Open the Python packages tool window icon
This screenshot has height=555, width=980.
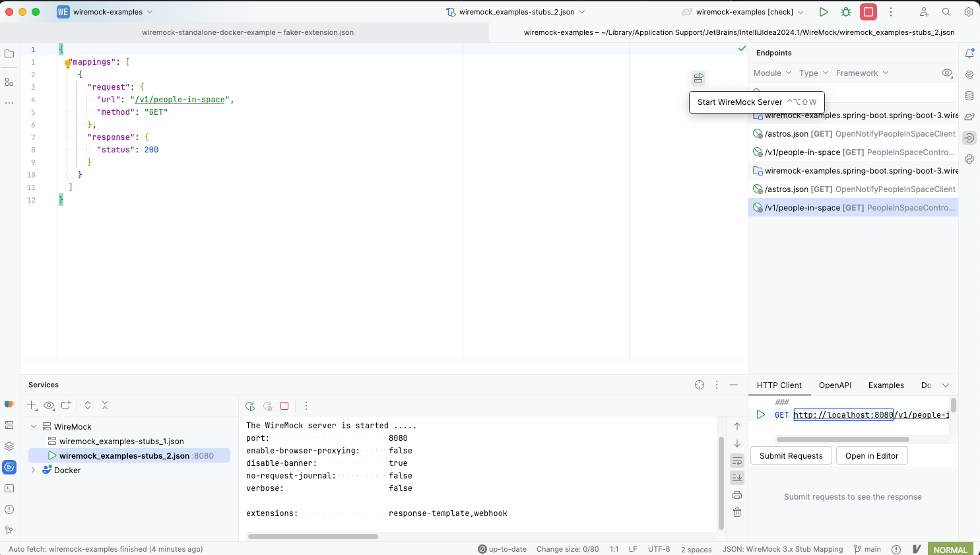tap(969, 159)
